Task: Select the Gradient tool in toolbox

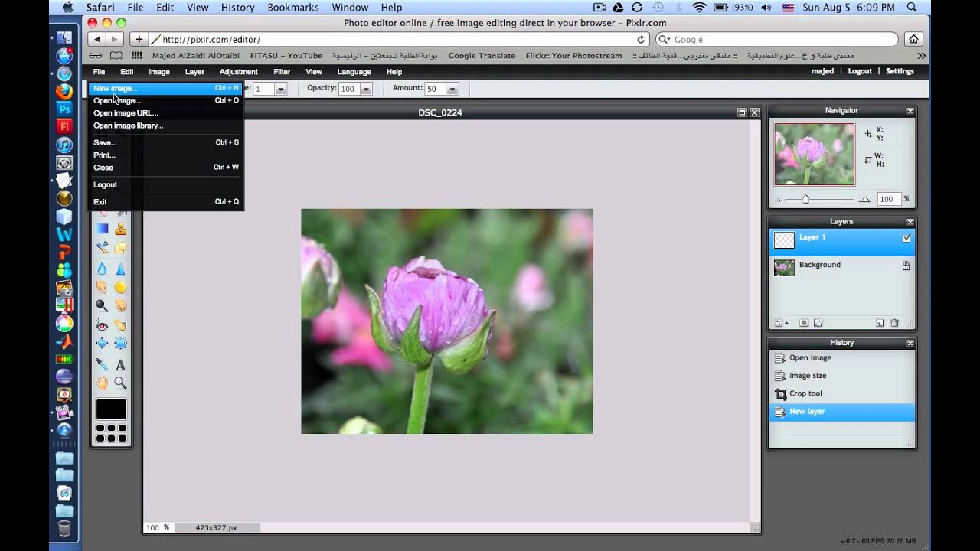Action: (102, 229)
